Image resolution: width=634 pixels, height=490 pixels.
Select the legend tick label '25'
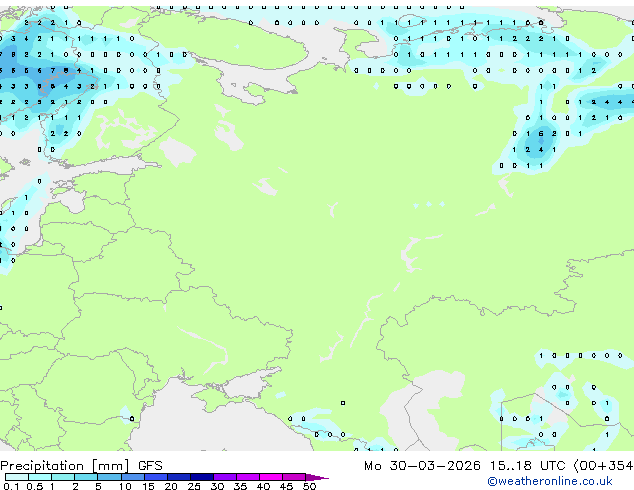pos(194,486)
